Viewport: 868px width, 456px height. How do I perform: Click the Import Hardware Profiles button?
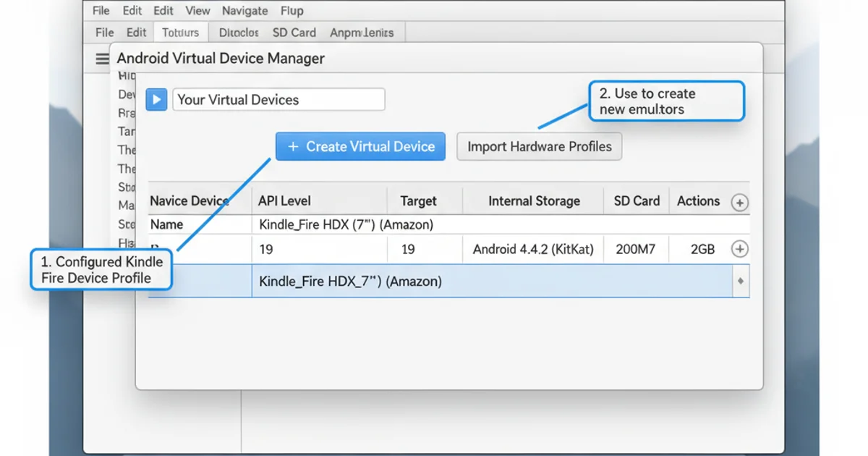click(x=539, y=146)
